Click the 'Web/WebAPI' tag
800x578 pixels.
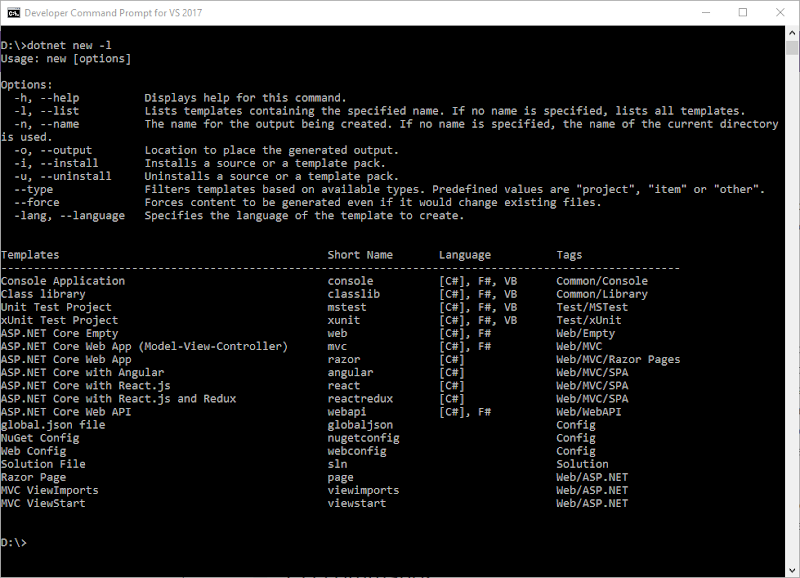point(589,412)
